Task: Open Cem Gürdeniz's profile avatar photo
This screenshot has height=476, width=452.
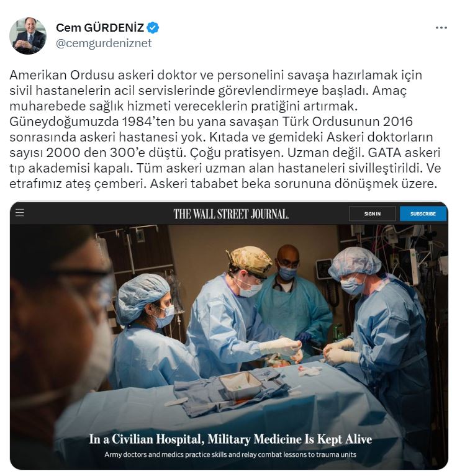Action: pyautogui.click(x=28, y=36)
